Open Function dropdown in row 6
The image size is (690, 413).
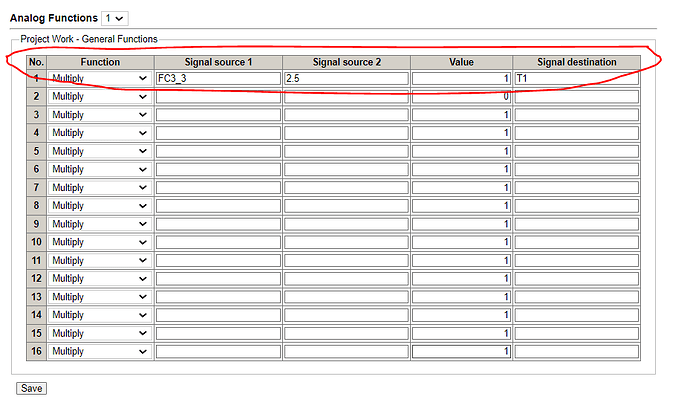point(100,169)
